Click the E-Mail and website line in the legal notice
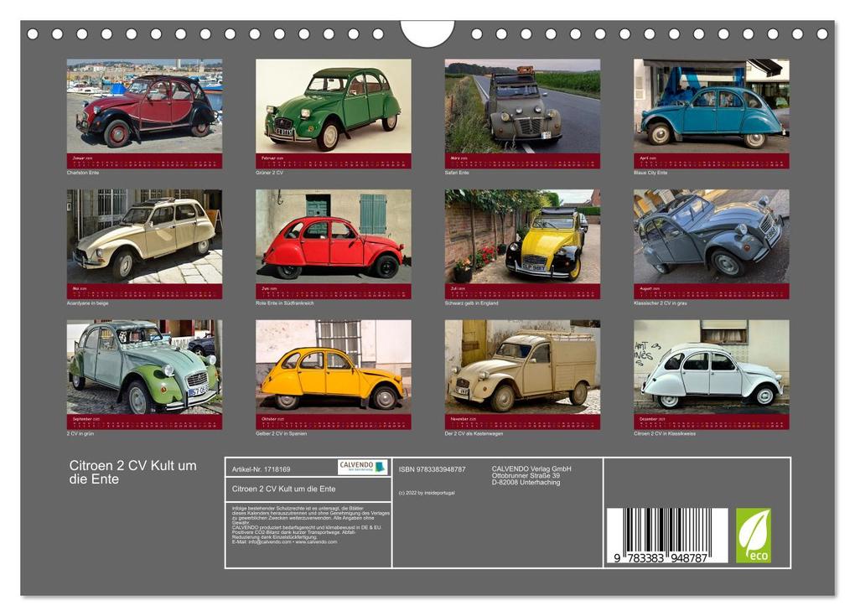This screenshot has height=616, width=855. (284, 542)
